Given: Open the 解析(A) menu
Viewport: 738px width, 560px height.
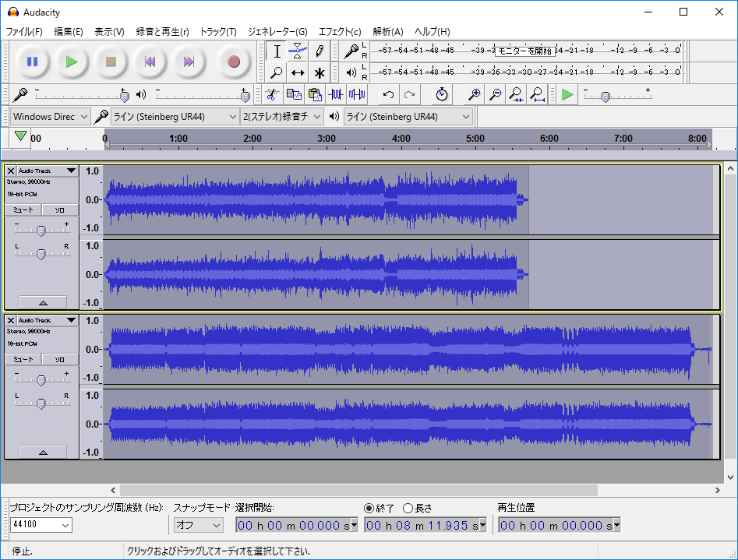Looking at the screenshot, I should (388, 31).
